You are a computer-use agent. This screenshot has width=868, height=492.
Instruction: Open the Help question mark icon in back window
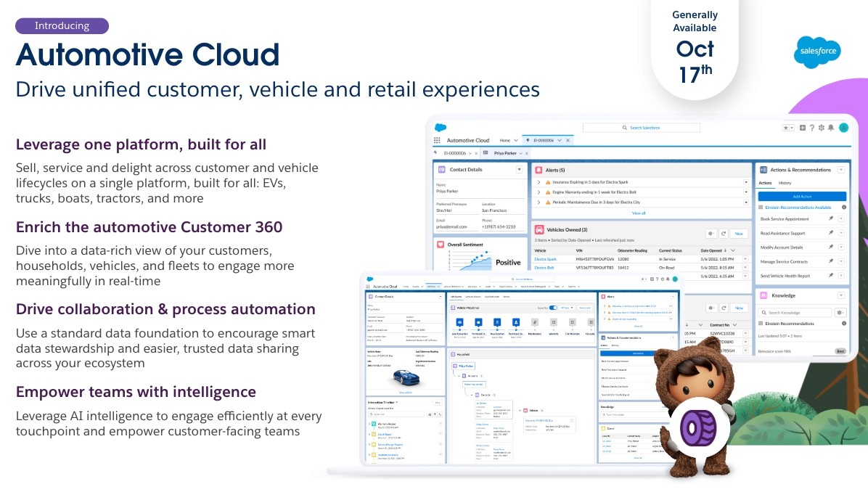point(812,128)
